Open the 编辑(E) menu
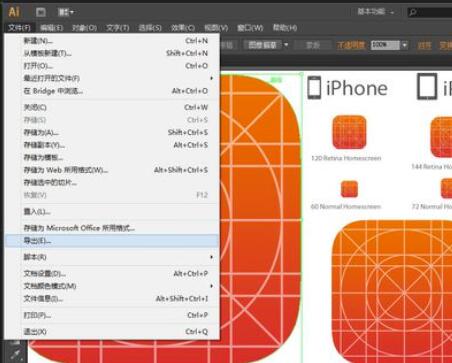The height and width of the screenshot is (363, 452). 51,28
